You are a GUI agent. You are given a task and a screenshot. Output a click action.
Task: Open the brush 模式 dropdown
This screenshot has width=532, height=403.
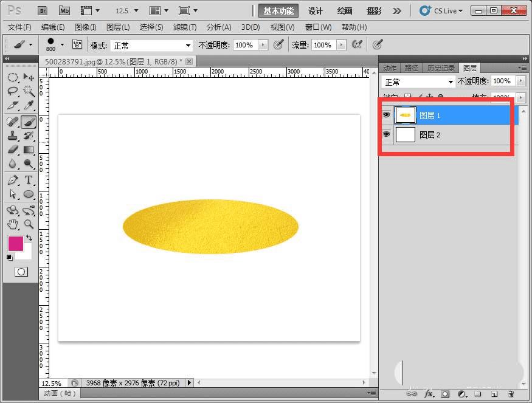tap(150, 45)
